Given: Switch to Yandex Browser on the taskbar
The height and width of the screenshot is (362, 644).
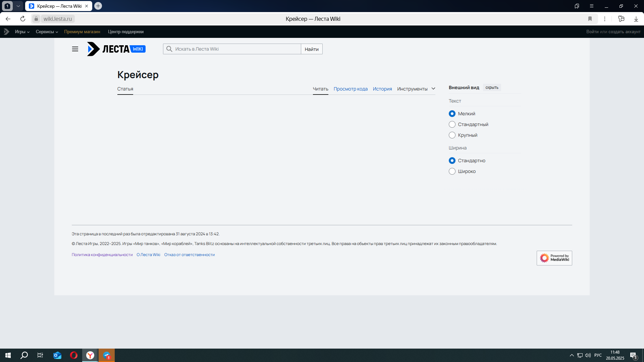Looking at the screenshot, I should (90, 355).
